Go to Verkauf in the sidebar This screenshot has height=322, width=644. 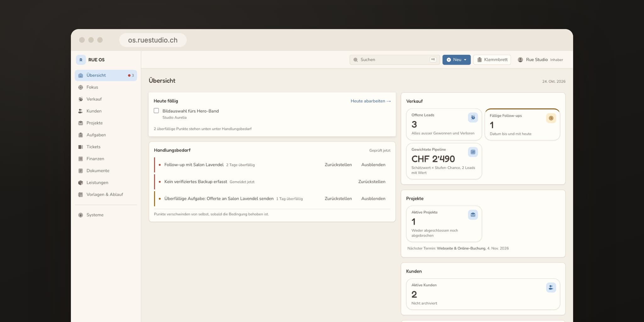tap(106, 99)
